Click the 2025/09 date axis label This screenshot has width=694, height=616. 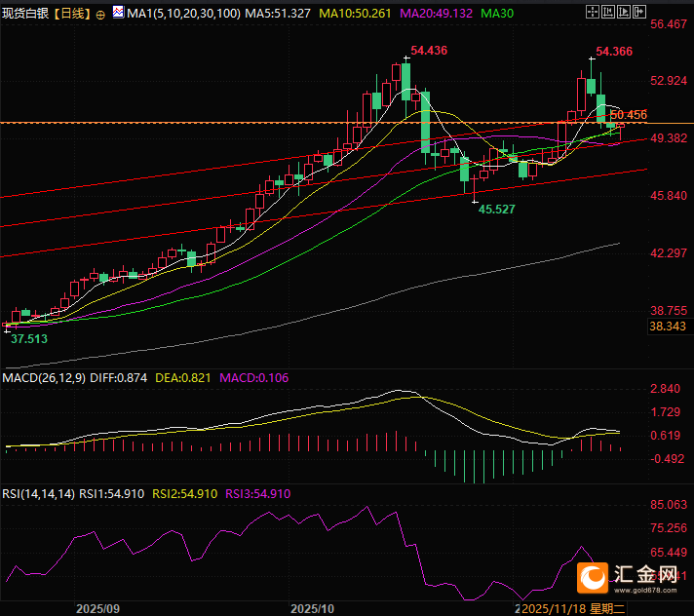point(97,609)
